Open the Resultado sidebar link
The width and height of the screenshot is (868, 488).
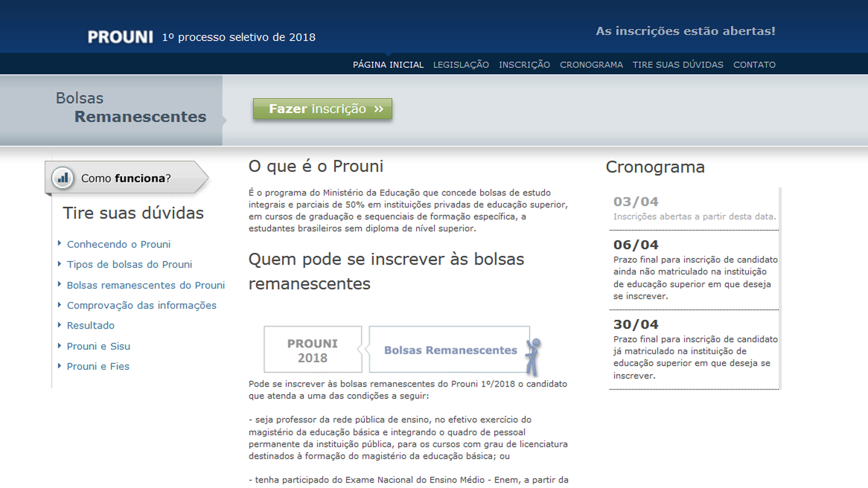point(91,325)
